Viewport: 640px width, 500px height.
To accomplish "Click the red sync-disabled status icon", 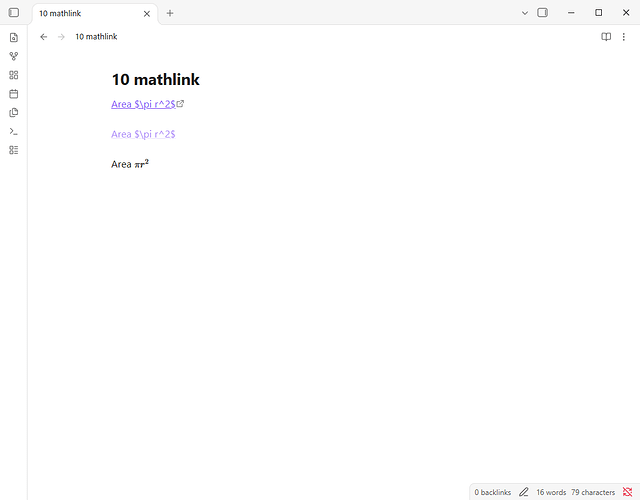I will [x=627, y=492].
